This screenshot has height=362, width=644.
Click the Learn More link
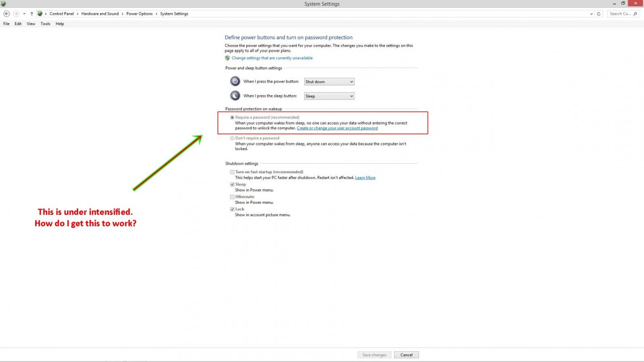point(365,178)
